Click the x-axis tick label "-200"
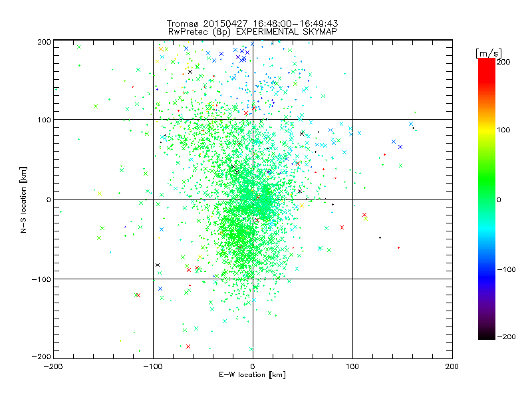The height and width of the screenshot is (399, 532). point(53,366)
